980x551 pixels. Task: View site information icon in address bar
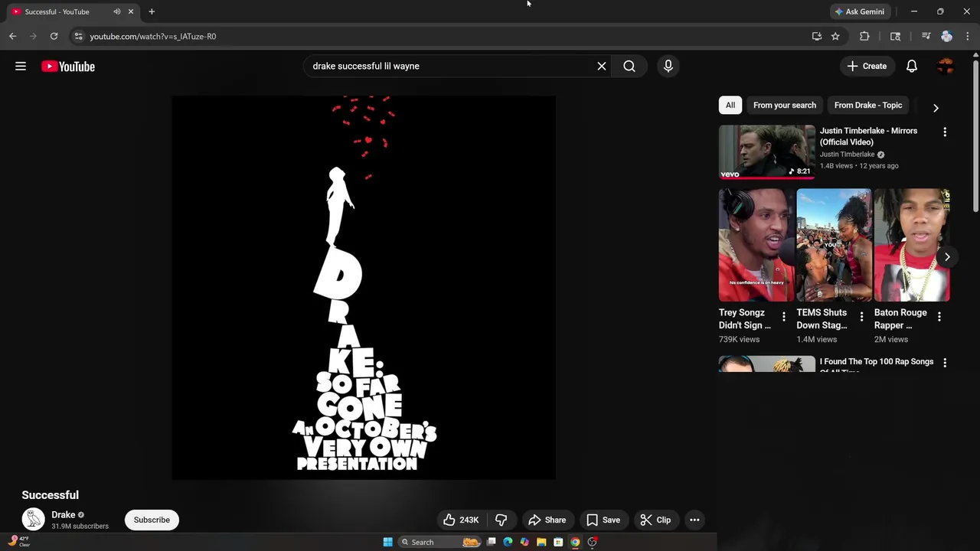click(x=78, y=36)
